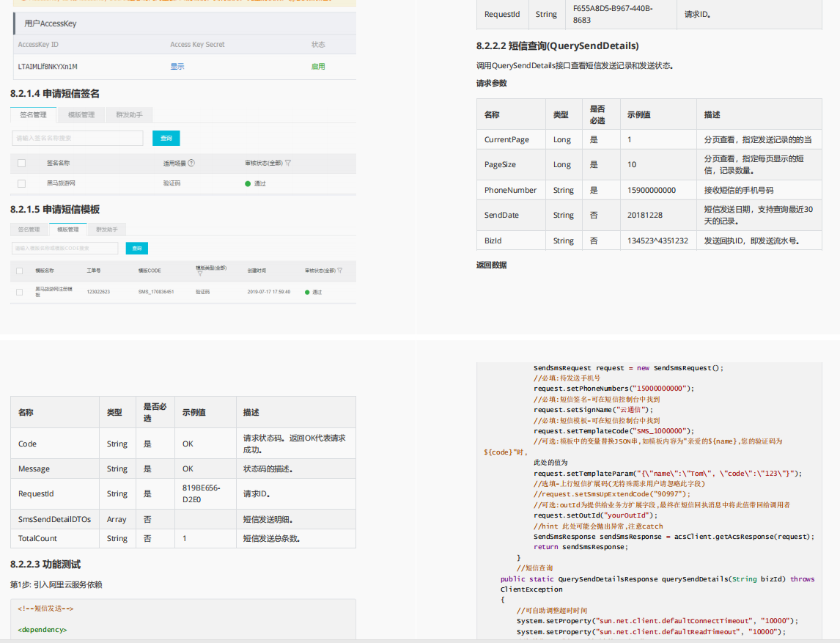Image resolution: width=840 pixels, height=643 pixels.
Task: Click the help icon beside 适用场景
Action: pyautogui.click(x=191, y=163)
